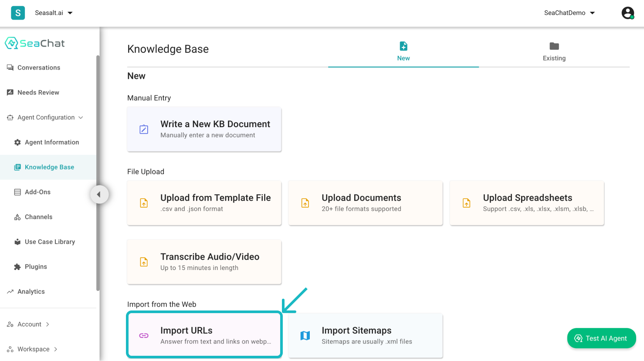This screenshot has height=361, width=644.
Task: Click the Agent Configuration robot icon
Action: point(10,118)
